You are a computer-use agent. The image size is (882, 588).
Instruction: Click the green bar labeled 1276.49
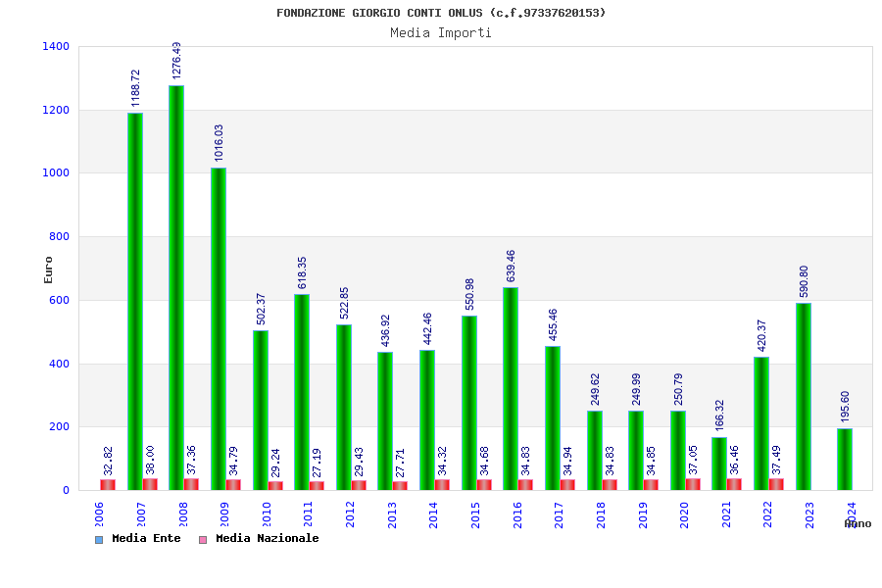pos(176,287)
